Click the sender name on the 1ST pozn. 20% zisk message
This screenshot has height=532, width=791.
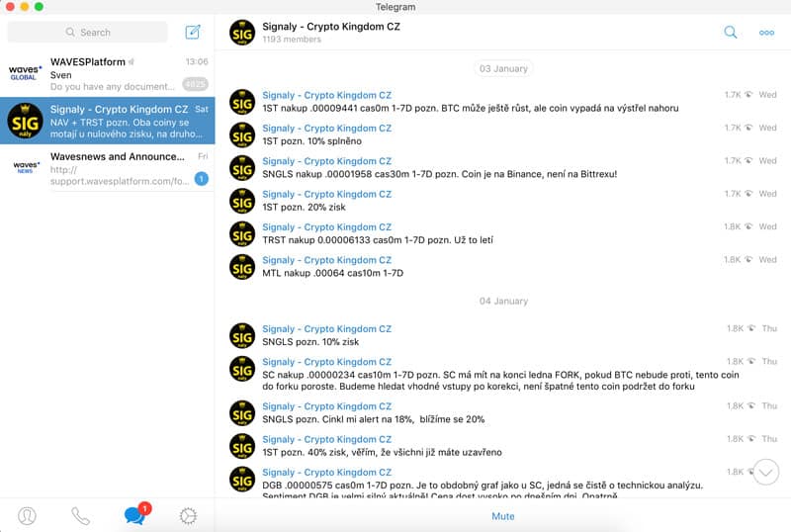pos(327,194)
